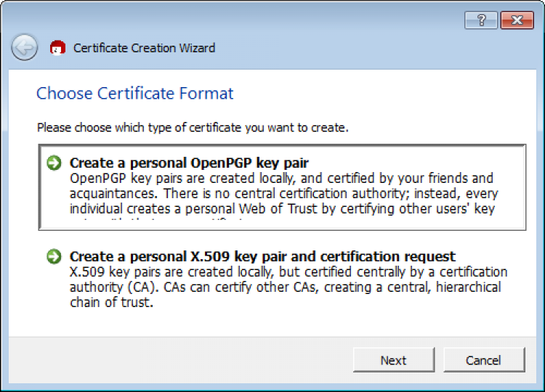Click the green arrow beside the X.509 option

(x=54, y=256)
